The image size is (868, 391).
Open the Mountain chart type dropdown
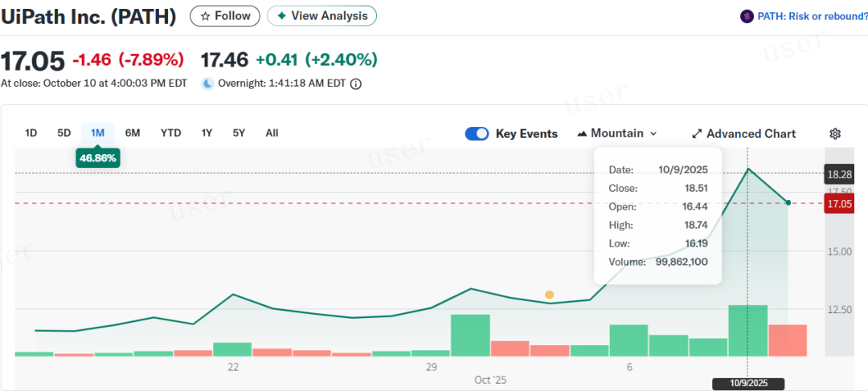(617, 133)
